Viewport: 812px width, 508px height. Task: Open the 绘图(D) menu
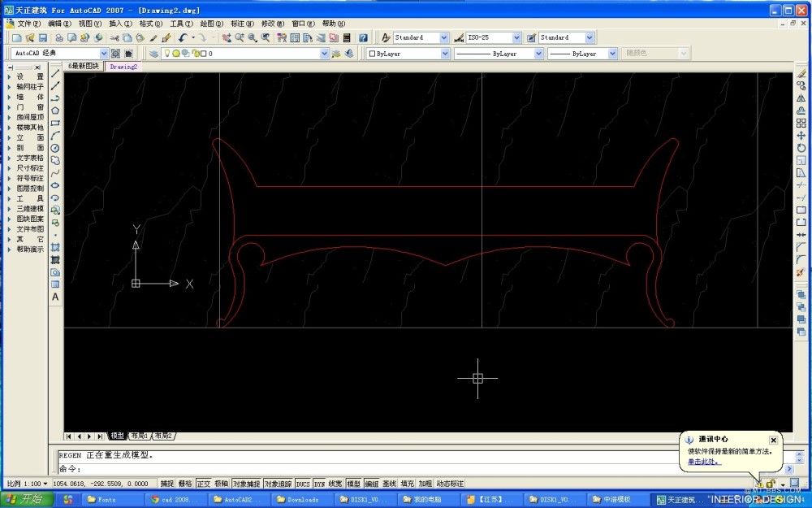pos(211,24)
